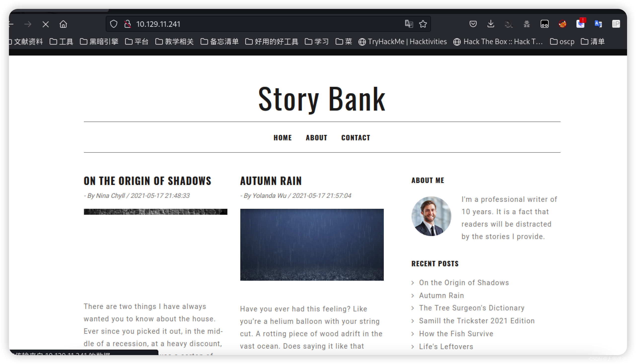The height and width of the screenshot is (364, 636).
Task: Go to browser home page
Action: tap(63, 24)
